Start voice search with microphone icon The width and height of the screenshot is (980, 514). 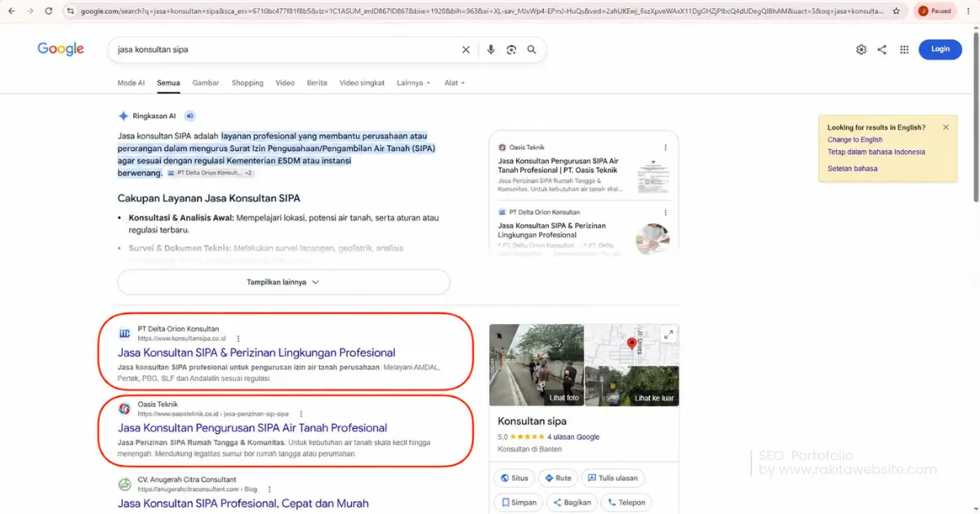(491, 50)
